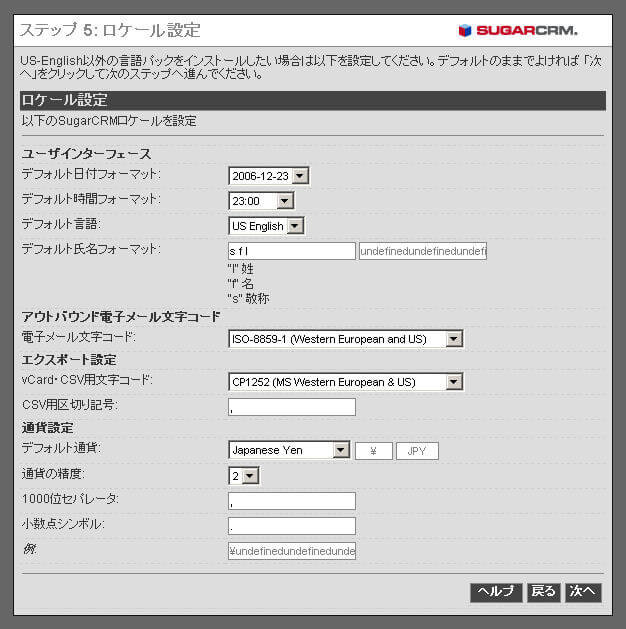
Task: Click the JPY currency code field
Action: point(417,451)
